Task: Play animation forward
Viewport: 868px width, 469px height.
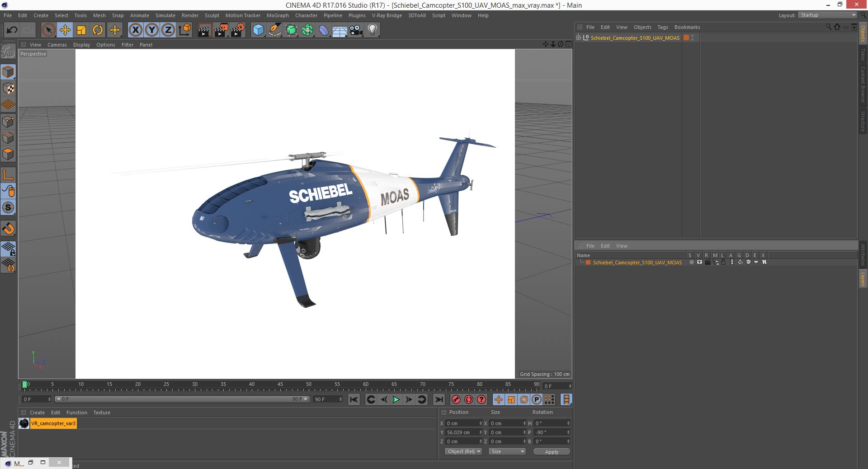Action: click(x=396, y=399)
